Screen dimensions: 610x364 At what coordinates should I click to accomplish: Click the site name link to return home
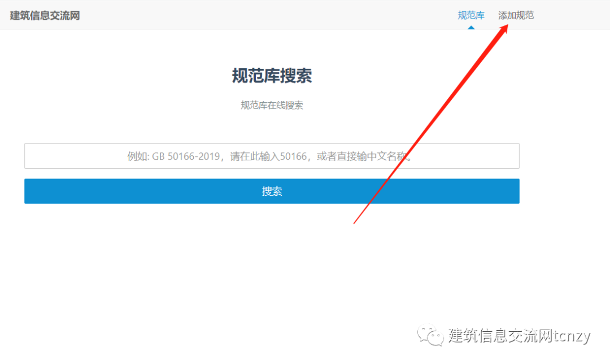click(44, 15)
